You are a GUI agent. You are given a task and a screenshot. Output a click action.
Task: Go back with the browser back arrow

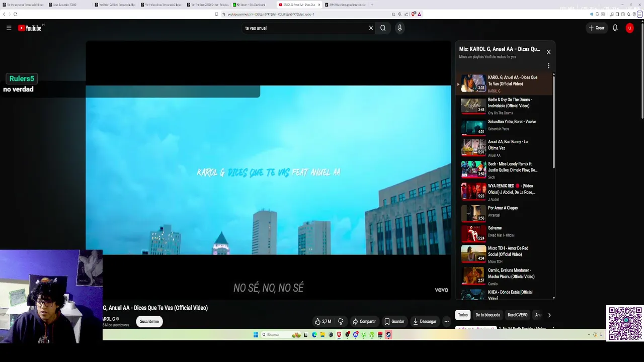pyautogui.click(x=4, y=14)
